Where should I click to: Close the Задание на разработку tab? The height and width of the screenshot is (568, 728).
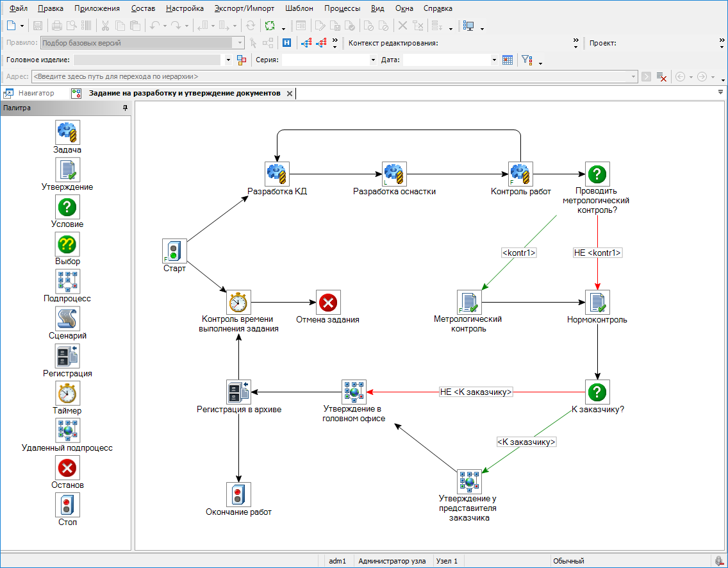(289, 94)
